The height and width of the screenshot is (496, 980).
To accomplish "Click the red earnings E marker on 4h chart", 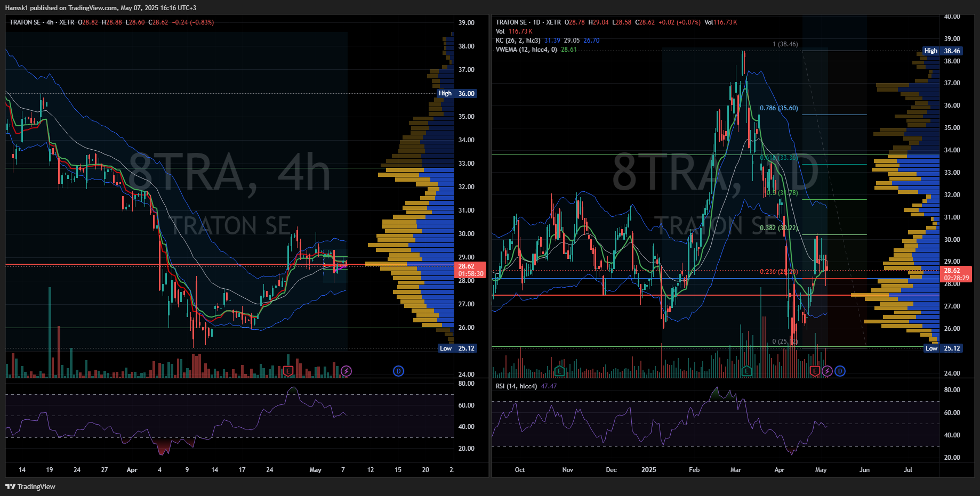I will 288,371.
